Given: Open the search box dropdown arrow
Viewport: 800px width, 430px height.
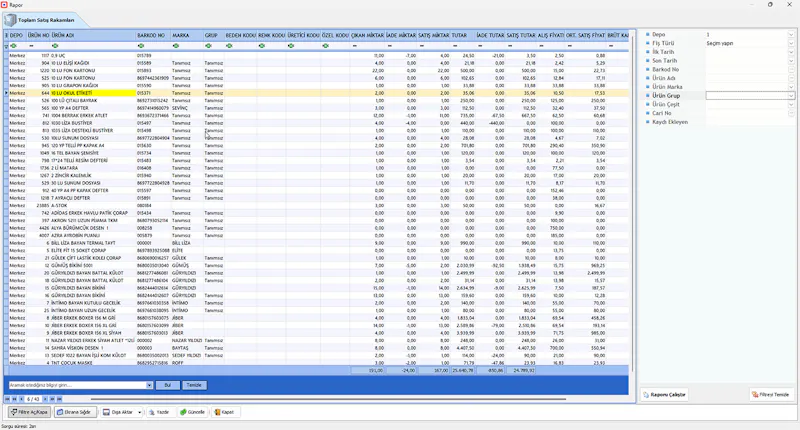Looking at the screenshot, I should tap(149, 385).
